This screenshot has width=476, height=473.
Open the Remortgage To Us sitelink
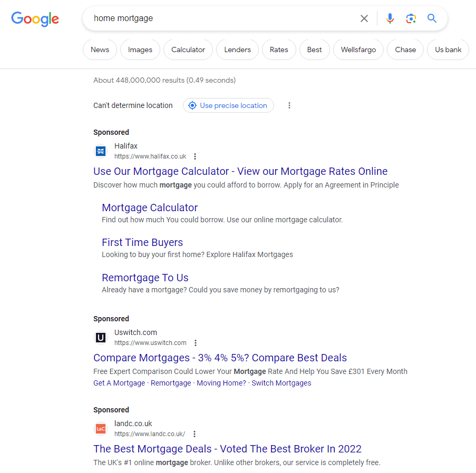[x=145, y=278]
